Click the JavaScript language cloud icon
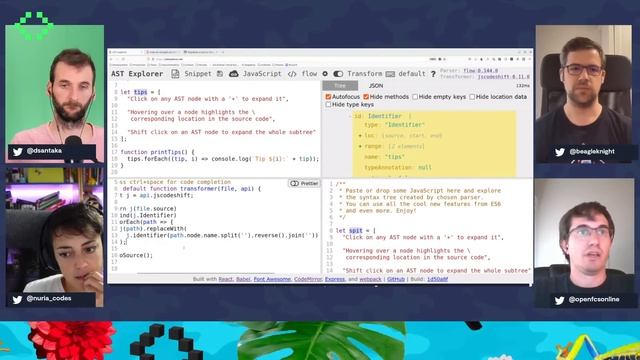 coord(233,74)
